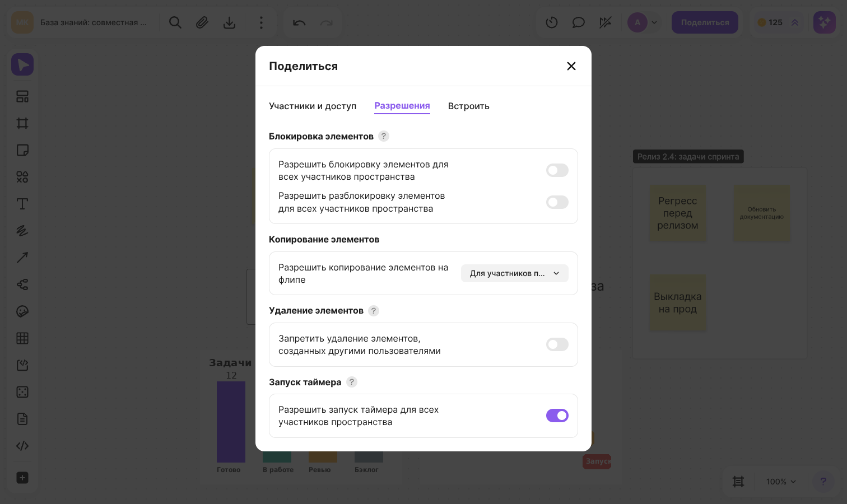Image resolution: width=847 pixels, height=504 pixels.
Task: Click the "Поделиться" button in top bar
Action: (x=705, y=22)
